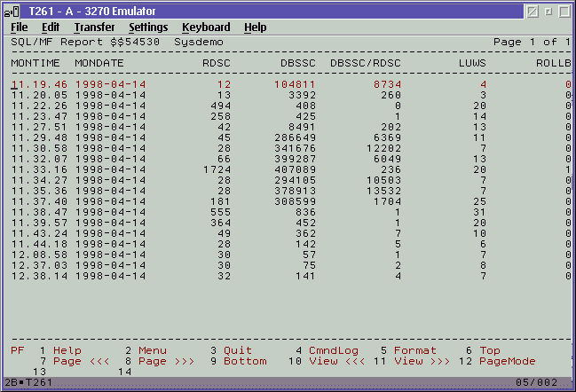
Task: Click time cell 11.23.47
Action: (39, 116)
